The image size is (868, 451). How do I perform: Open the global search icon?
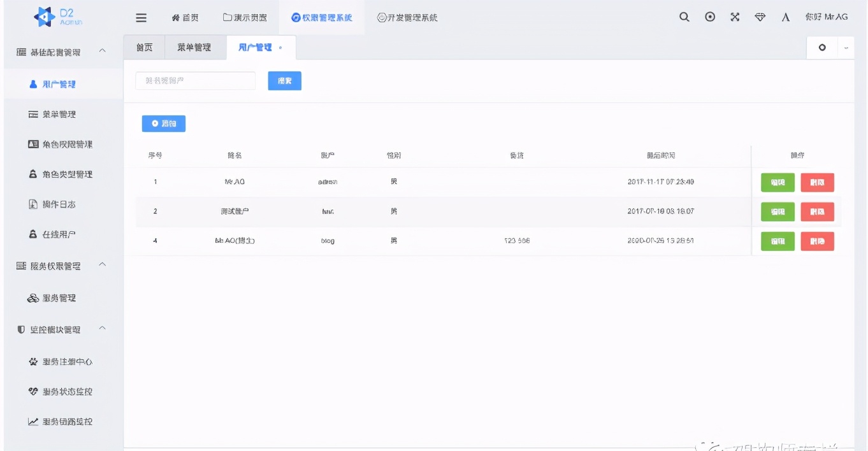pos(684,17)
